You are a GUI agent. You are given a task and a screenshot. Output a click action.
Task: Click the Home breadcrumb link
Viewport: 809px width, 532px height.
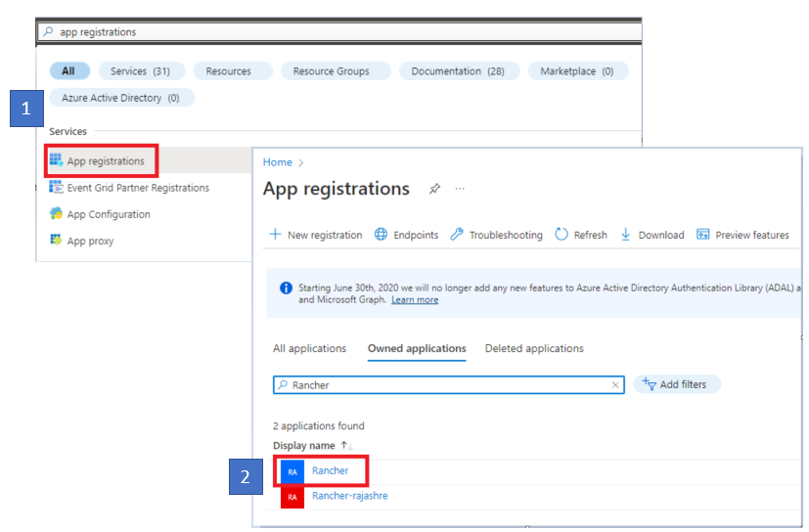click(x=277, y=162)
